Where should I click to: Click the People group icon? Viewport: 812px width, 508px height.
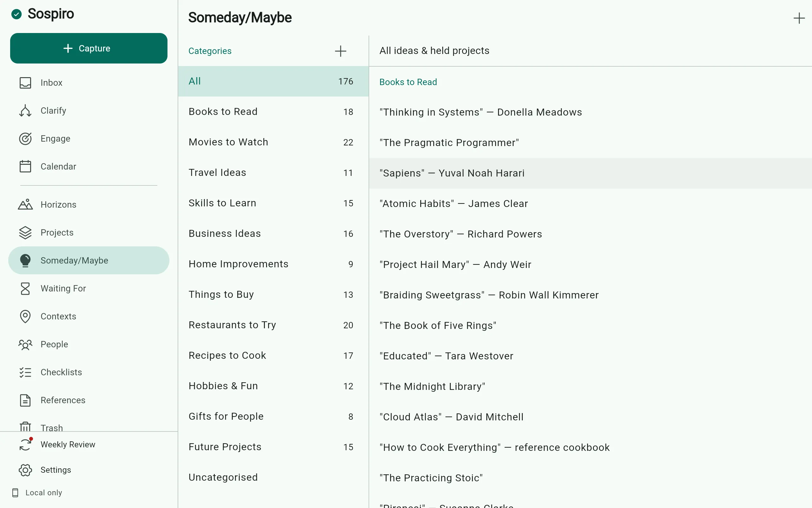tap(25, 344)
